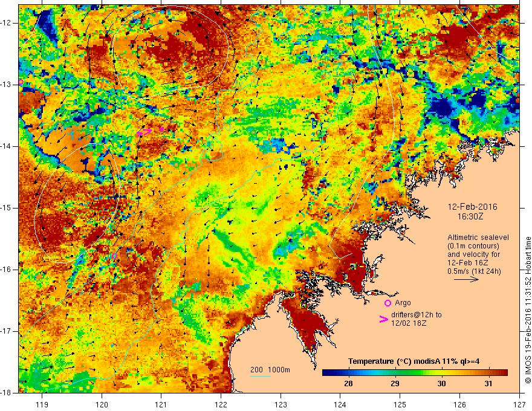Image resolution: width=532 pixels, height=411 pixels.
Task: Click longitude axis label 121
Action: (x=161, y=404)
